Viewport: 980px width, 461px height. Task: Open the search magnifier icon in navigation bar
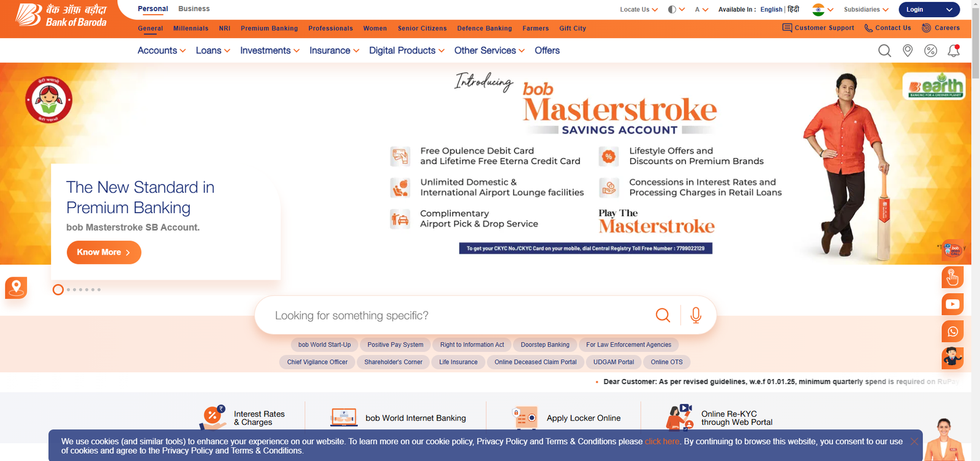pos(884,51)
